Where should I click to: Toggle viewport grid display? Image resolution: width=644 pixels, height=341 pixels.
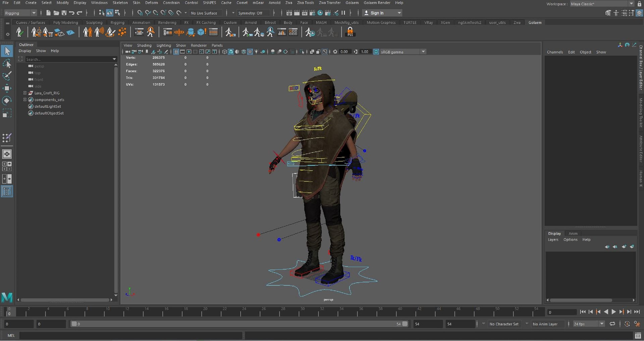tap(176, 52)
